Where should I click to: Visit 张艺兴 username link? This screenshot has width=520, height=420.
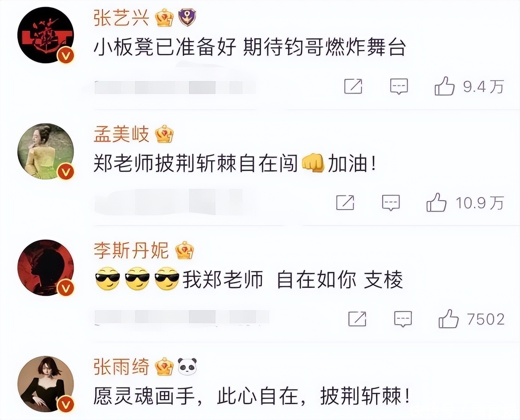click(121, 18)
